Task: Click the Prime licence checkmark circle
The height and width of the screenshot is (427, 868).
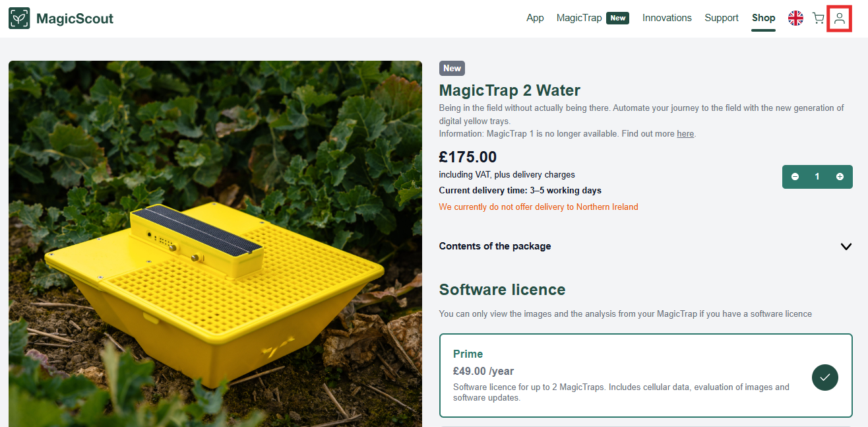Action: pyautogui.click(x=825, y=377)
